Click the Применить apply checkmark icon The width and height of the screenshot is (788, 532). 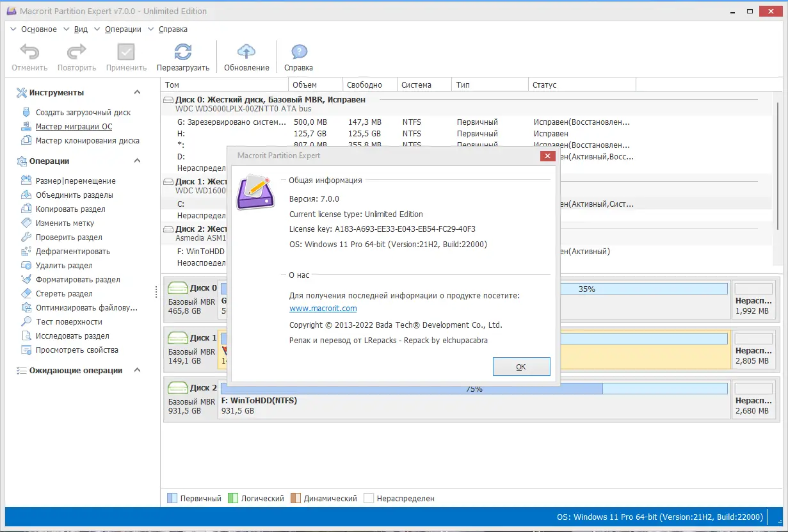coord(126,52)
